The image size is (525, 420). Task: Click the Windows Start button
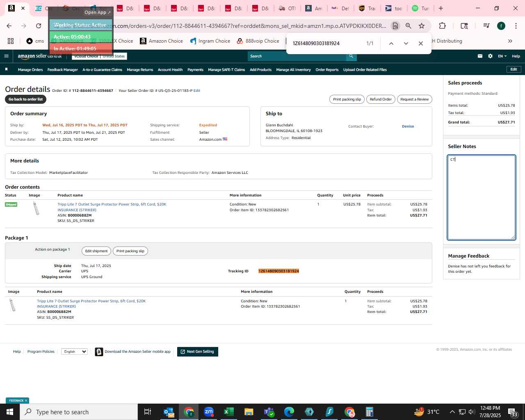click(10, 412)
